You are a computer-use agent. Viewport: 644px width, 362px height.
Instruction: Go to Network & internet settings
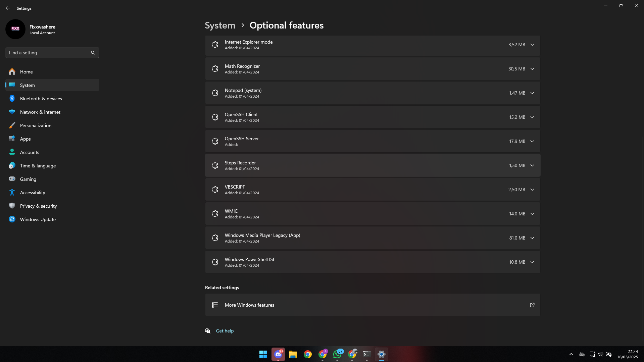pyautogui.click(x=52, y=112)
